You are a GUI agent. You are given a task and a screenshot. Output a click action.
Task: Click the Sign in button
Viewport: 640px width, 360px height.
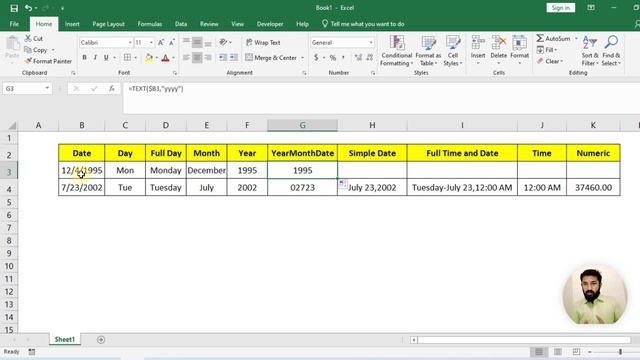[561, 8]
